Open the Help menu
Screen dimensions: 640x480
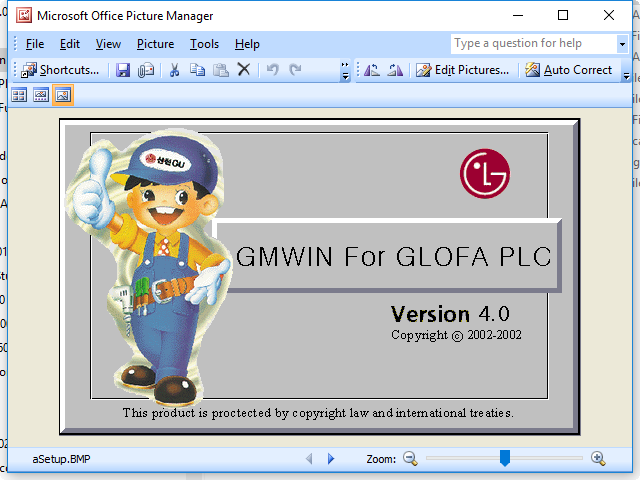(247, 44)
